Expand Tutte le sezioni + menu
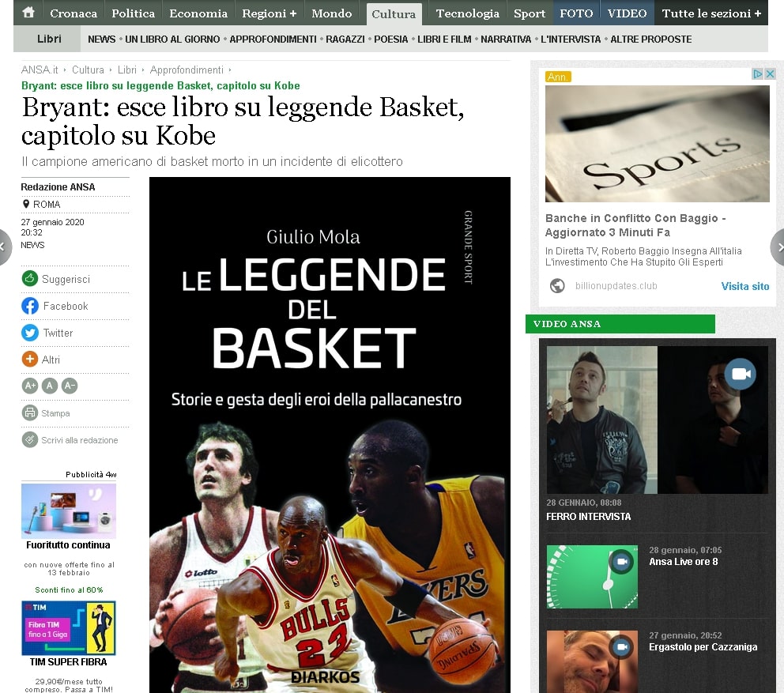 711,13
